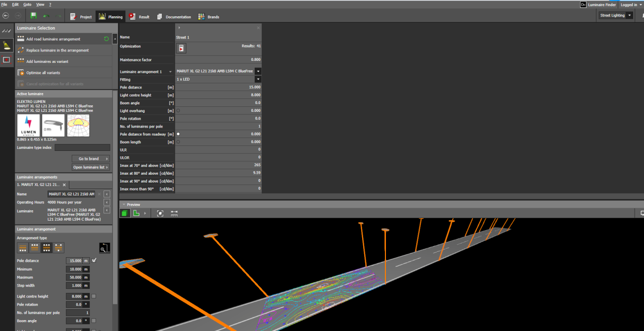This screenshot has width=644, height=331.
Task: Open the street layout tool in sidebar
Action: pos(6,31)
